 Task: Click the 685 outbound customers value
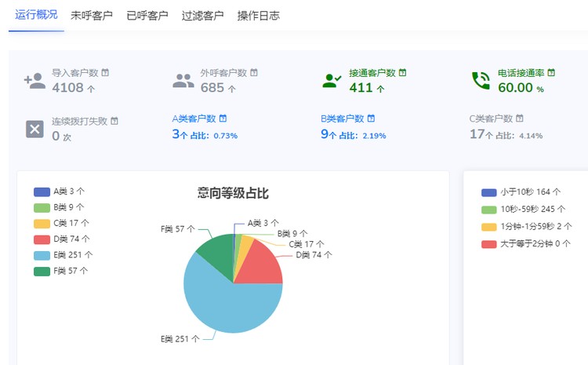point(212,87)
